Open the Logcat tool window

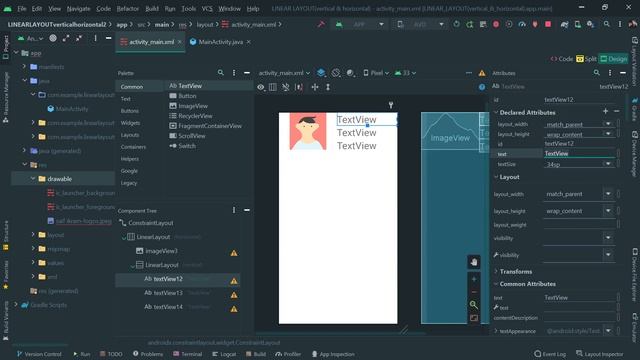tap(224, 354)
